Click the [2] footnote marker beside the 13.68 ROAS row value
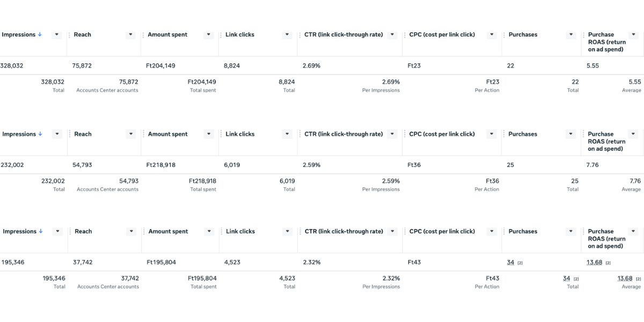 [x=608, y=263]
